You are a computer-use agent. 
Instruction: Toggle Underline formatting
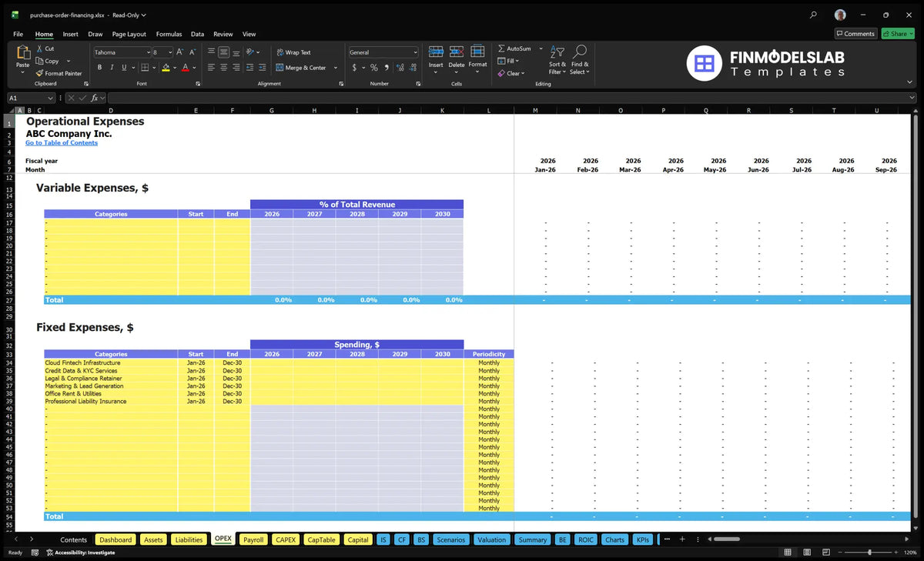point(124,68)
